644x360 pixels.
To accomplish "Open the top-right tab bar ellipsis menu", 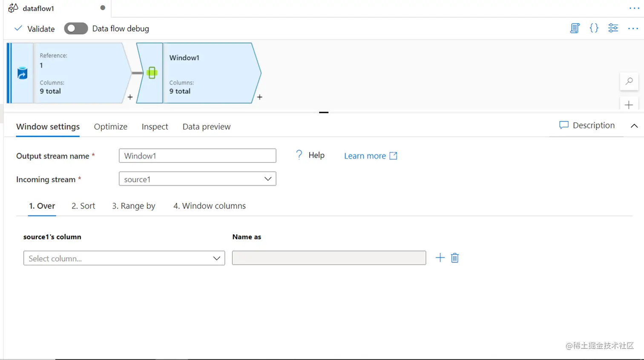I will (x=634, y=9).
